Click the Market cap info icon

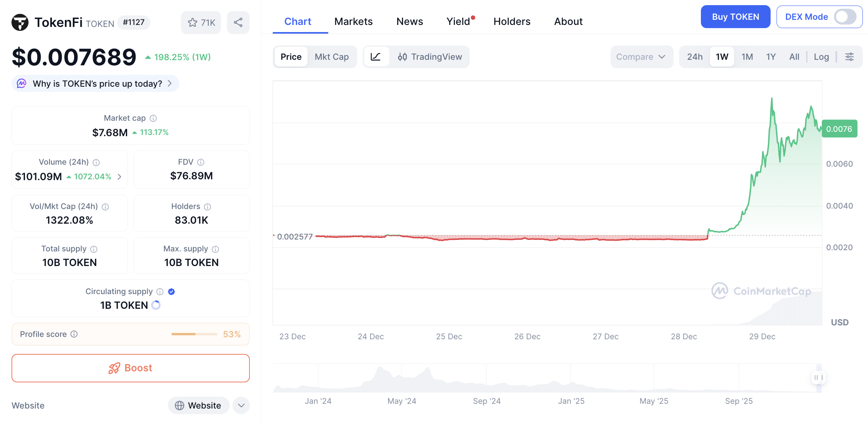pyautogui.click(x=153, y=118)
